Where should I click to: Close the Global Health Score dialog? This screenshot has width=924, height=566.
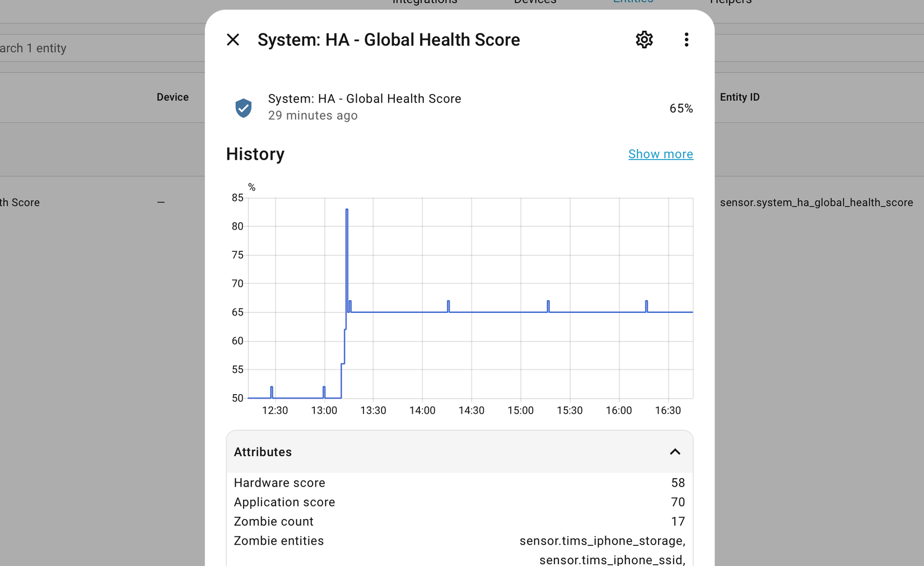tap(233, 40)
